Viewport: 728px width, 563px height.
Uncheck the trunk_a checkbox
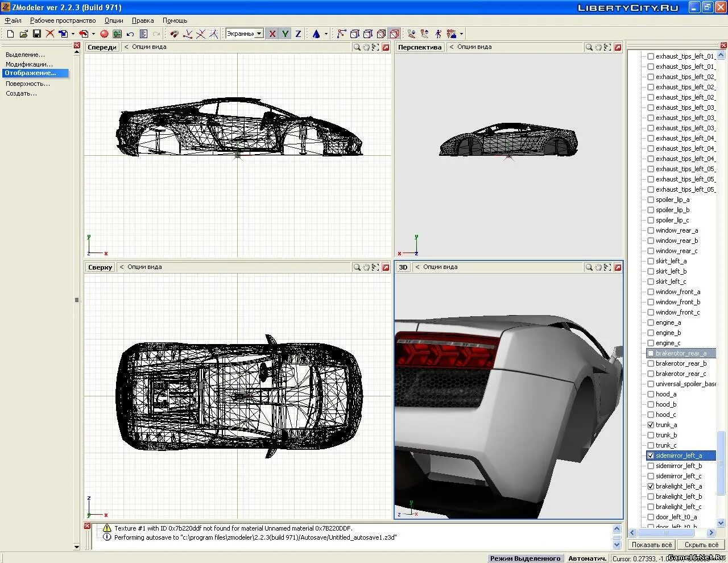(651, 425)
